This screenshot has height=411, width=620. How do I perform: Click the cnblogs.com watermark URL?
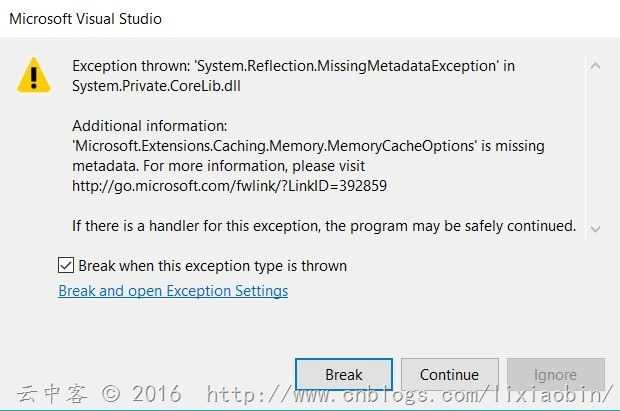coord(410,395)
